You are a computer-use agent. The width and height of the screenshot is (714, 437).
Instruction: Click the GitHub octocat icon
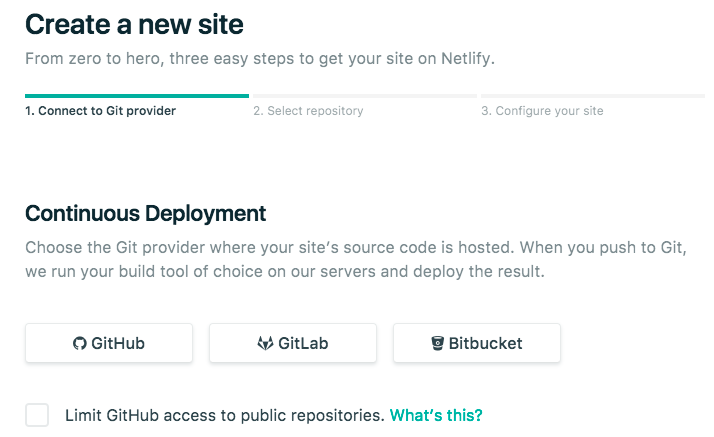tap(80, 343)
